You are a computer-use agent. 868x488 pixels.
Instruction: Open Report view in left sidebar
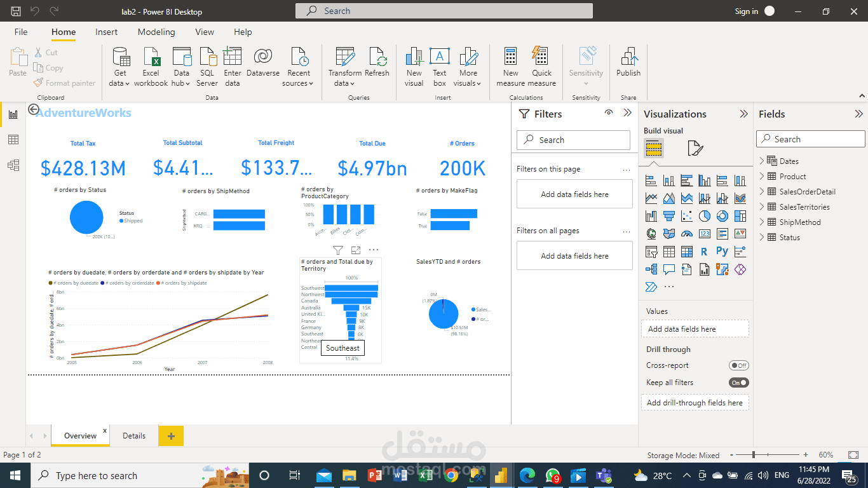click(x=13, y=114)
